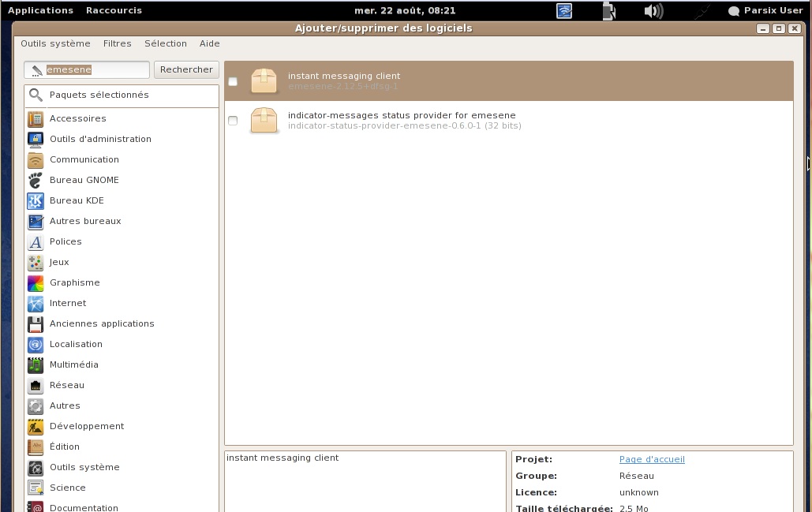
Task: Click the Rechercher button
Action: 186,69
